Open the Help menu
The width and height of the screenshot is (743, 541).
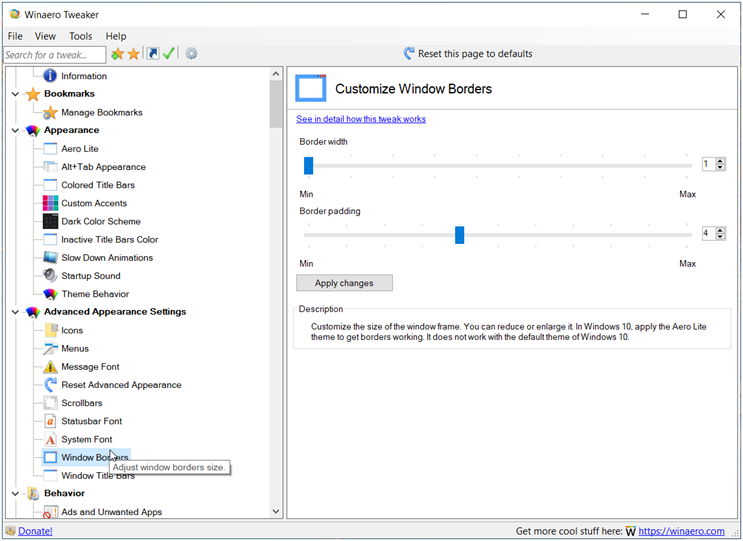[x=116, y=36]
